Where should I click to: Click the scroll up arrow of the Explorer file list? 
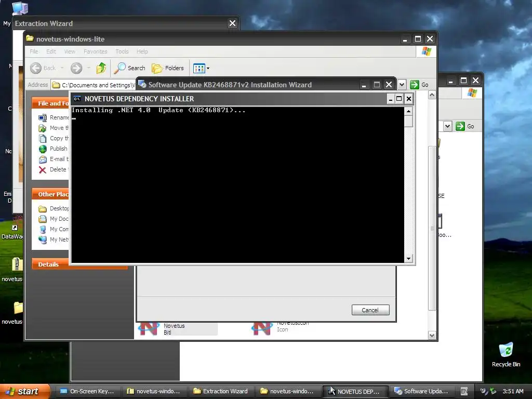pos(432,95)
